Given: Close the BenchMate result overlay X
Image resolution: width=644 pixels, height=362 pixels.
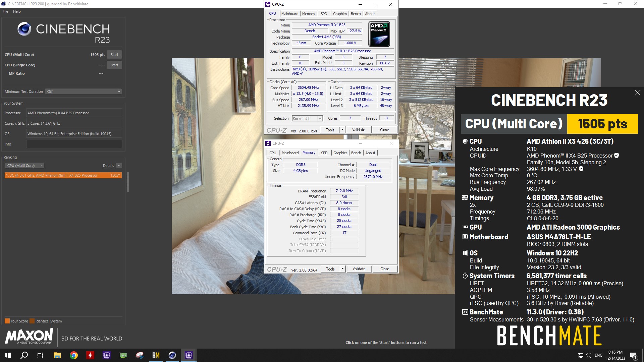Looking at the screenshot, I should 638,93.
